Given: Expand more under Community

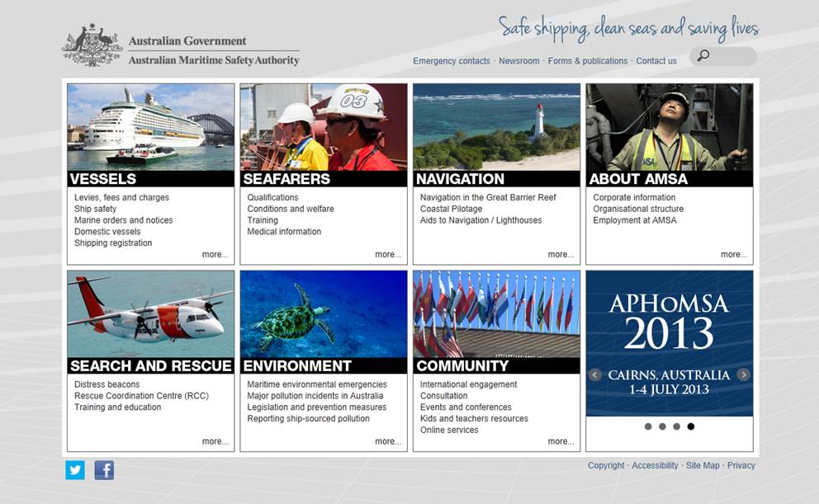Looking at the screenshot, I should [561, 441].
